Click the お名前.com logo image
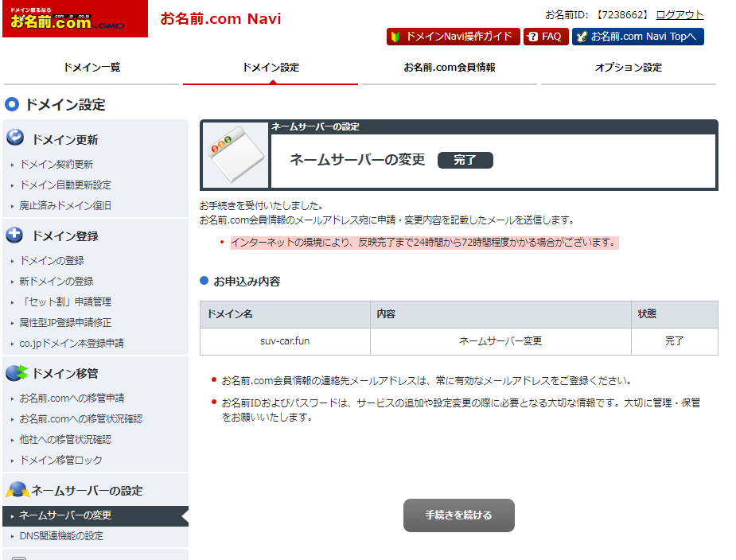Screen dimensions: 736x560 click(x=74, y=19)
